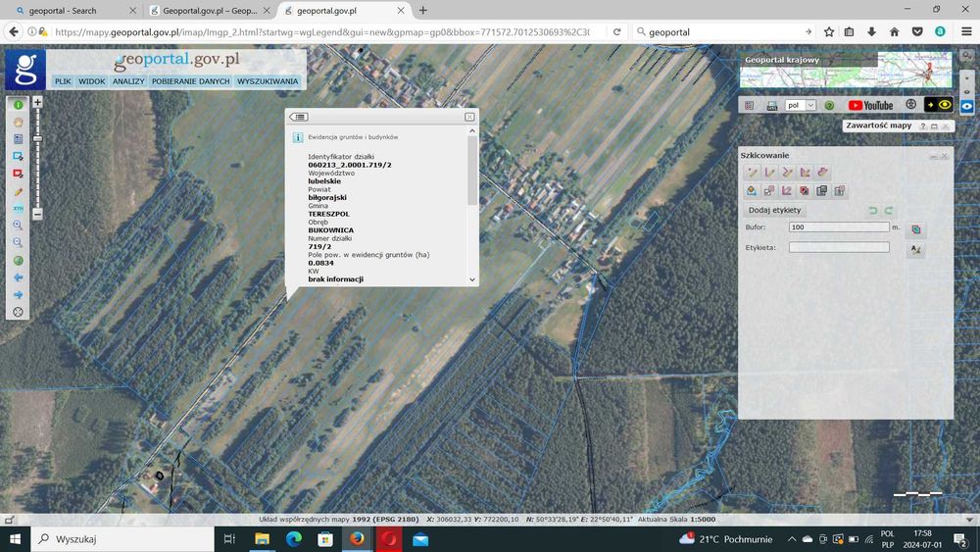Viewport: 980px width, 552px height.
Task: Open File Explorer from the taskbar
Action: point(262,539)
